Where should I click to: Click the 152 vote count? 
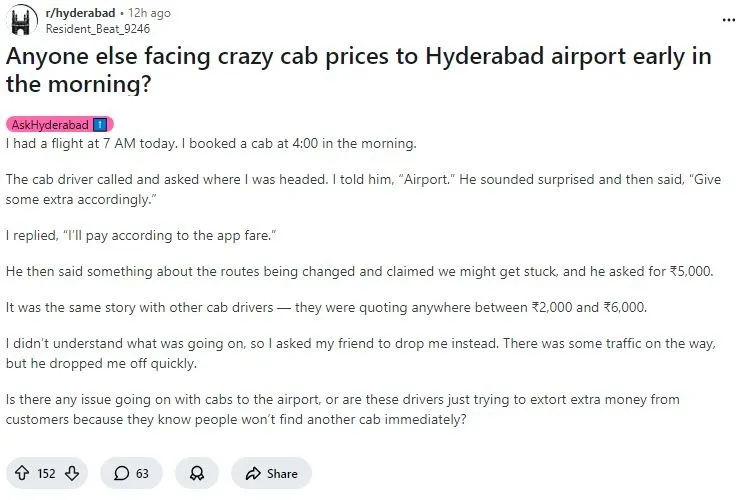[46, 473]
